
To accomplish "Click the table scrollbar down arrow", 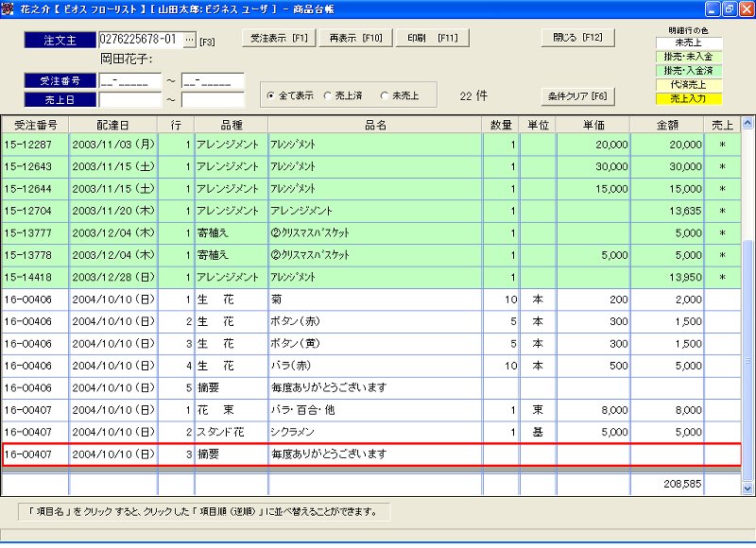I will [747, 488].
